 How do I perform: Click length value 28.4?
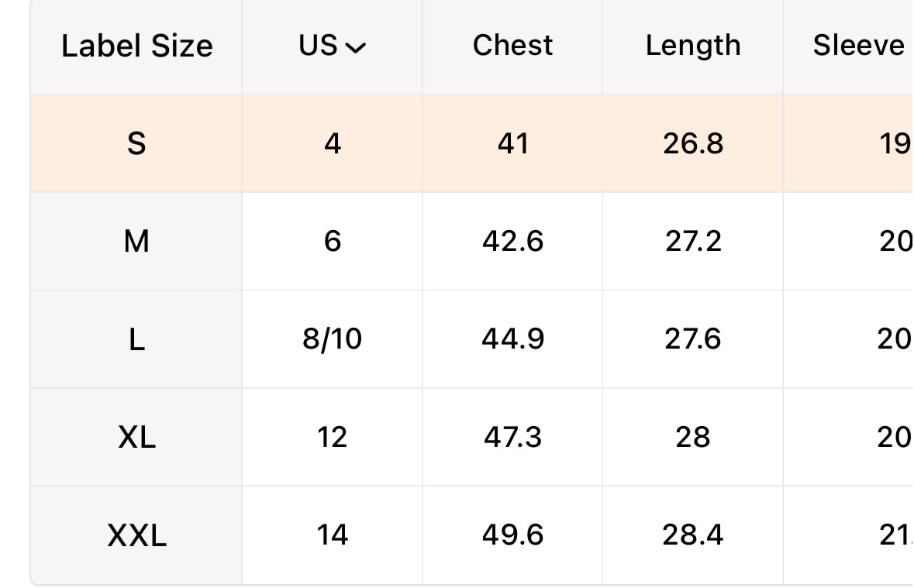pos(693,535)
